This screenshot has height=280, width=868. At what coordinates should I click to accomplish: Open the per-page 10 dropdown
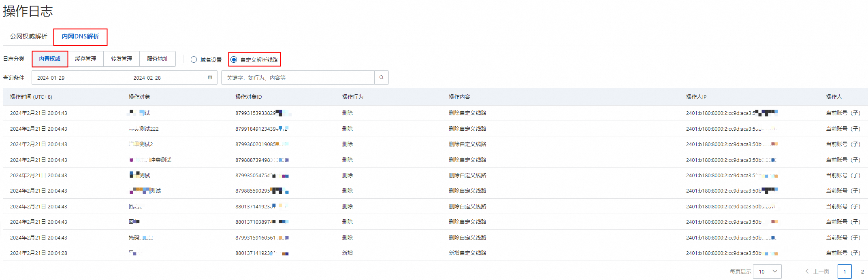click(x=767, y=272)
